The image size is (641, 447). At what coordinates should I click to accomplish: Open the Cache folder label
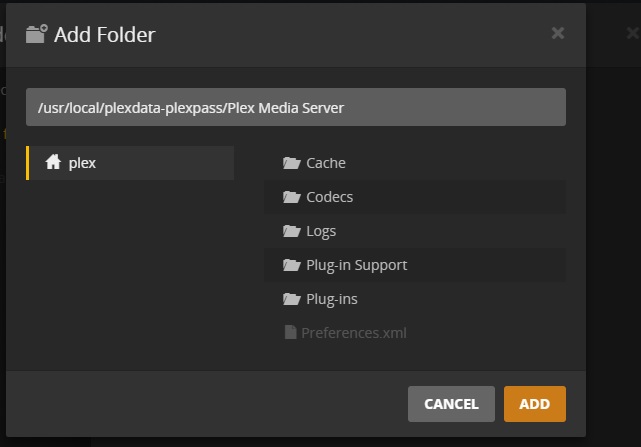[x=326, y=163]
